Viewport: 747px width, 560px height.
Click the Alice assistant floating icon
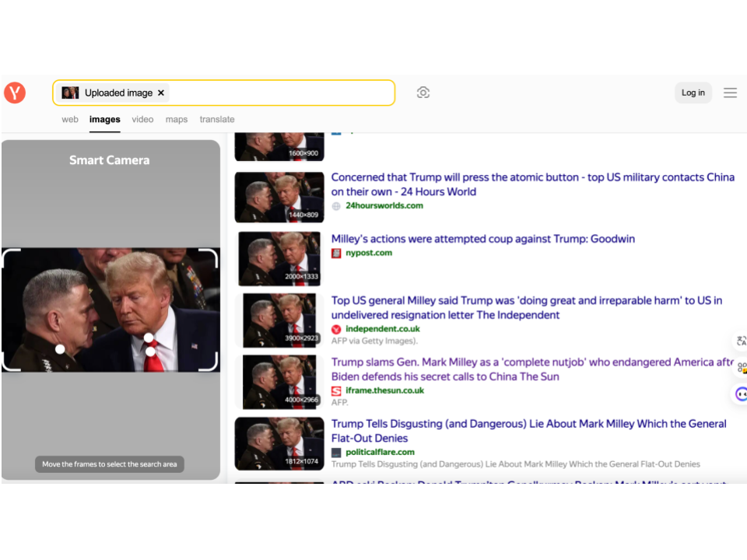(741, 394)
